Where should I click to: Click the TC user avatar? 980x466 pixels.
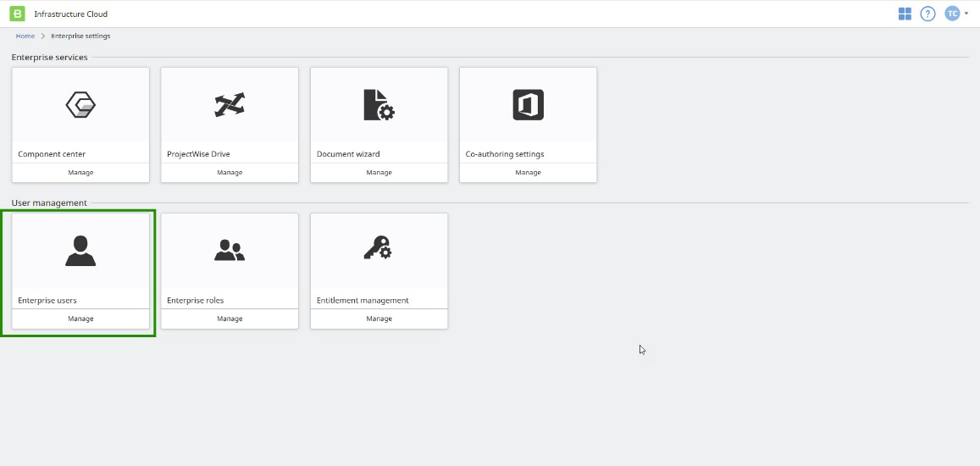pos(952,14)
